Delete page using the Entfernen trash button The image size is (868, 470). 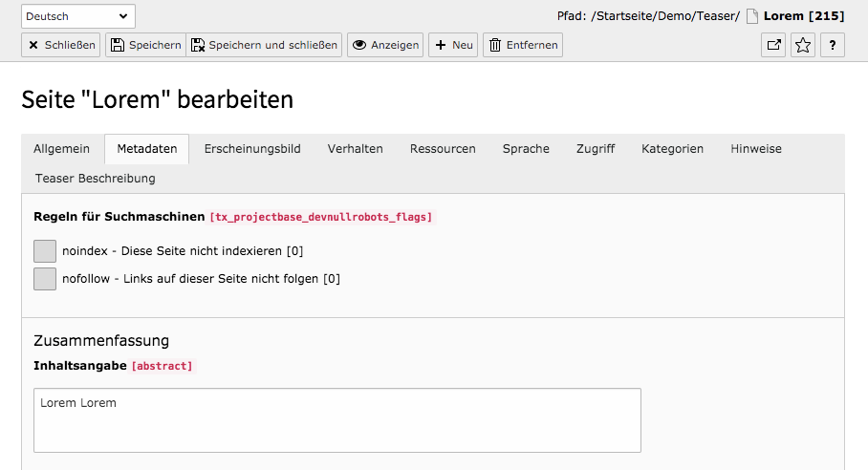[x=523, y=45]
